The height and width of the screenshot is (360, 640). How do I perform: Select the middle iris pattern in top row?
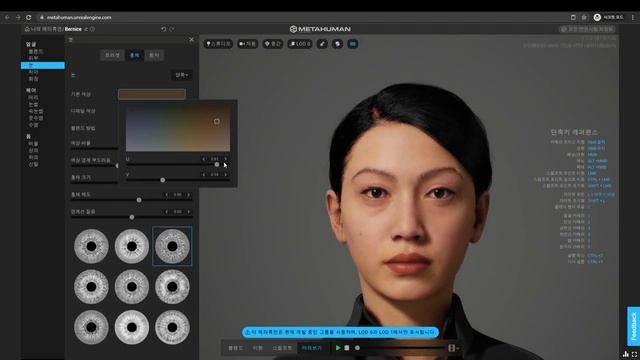click(132, 246)
